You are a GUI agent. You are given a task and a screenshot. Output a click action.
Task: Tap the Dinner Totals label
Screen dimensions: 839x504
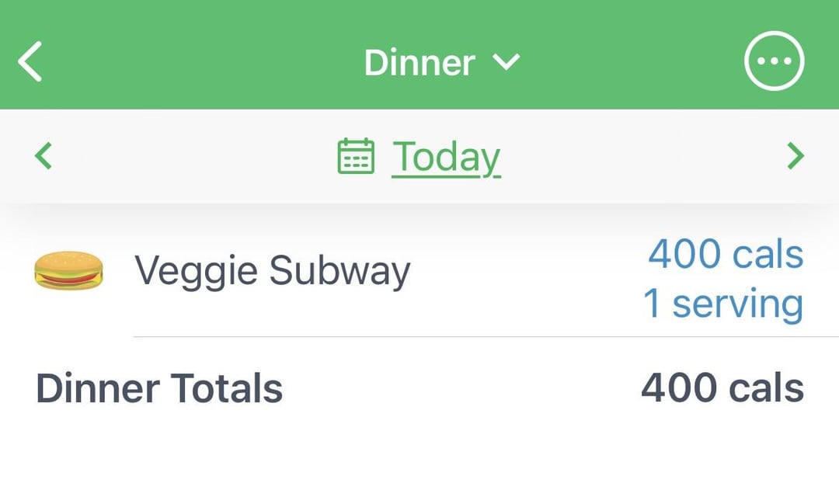[159, 388]
